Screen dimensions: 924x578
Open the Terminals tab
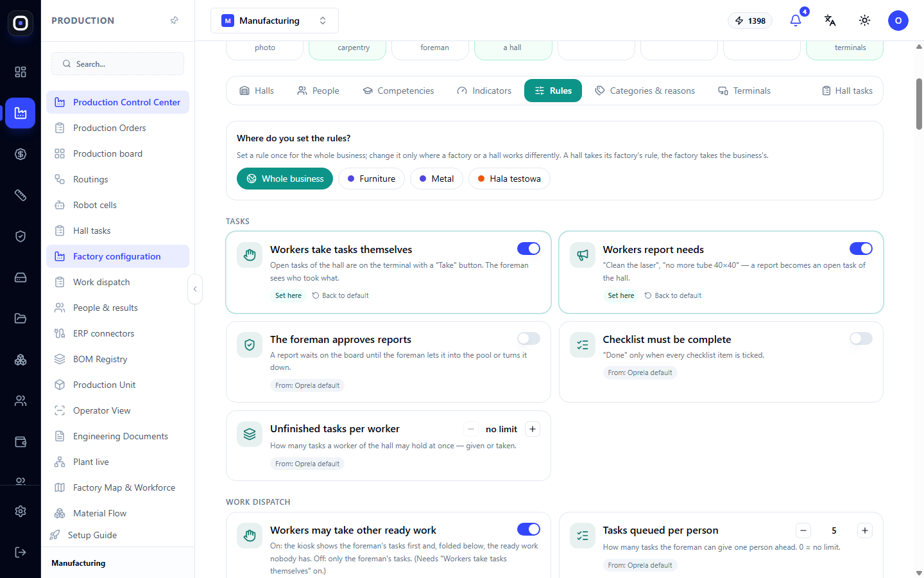(744, 91)
